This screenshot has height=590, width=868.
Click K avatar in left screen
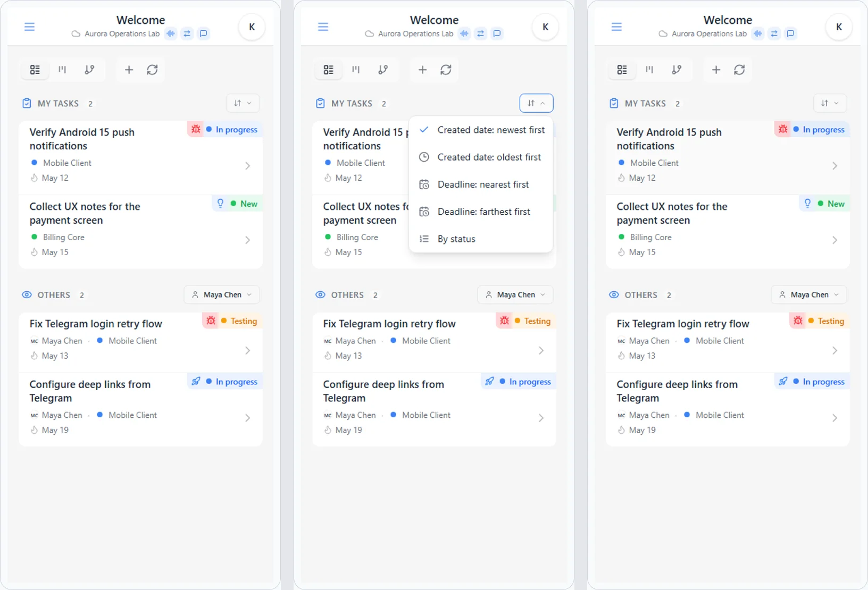click(x=252, y=27)
